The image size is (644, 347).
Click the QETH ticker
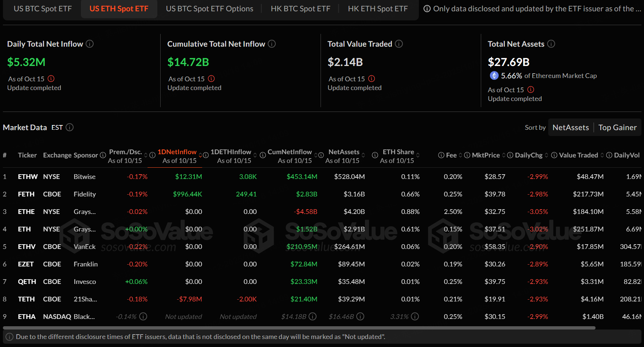[x=27, y=281]
